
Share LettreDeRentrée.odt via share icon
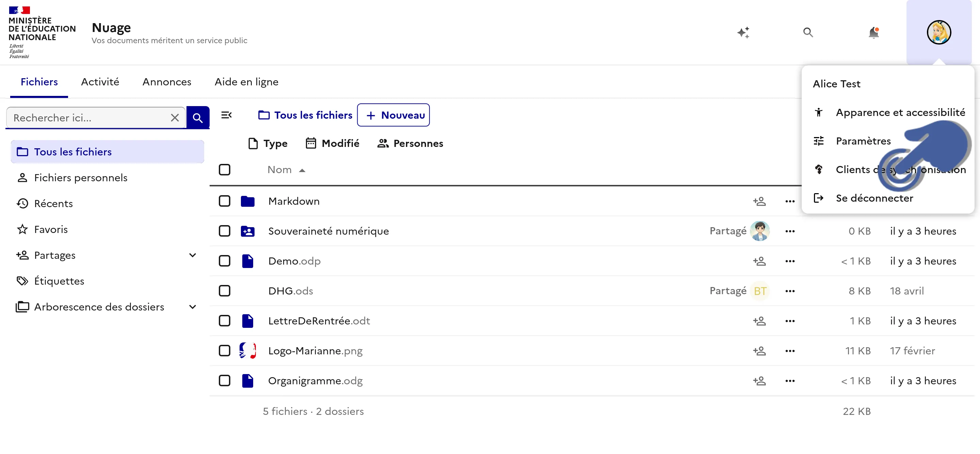[759, 321]
